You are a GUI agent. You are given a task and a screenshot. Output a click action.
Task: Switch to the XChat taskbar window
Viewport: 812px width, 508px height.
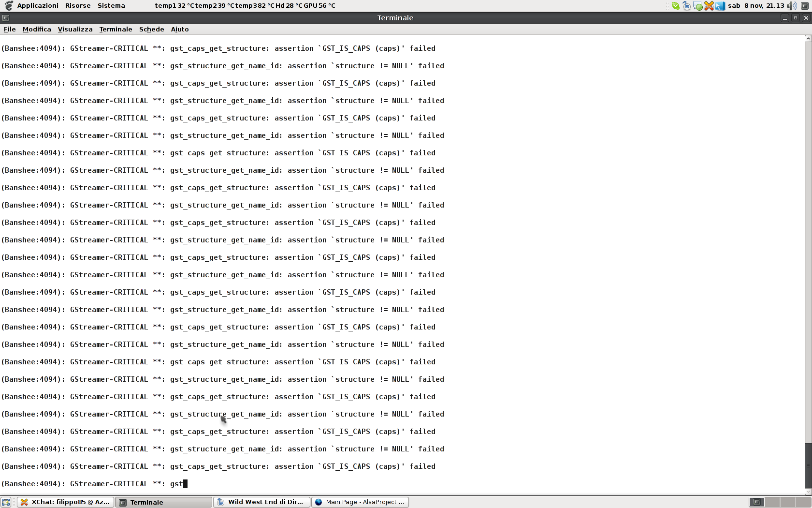coord(66,502)
